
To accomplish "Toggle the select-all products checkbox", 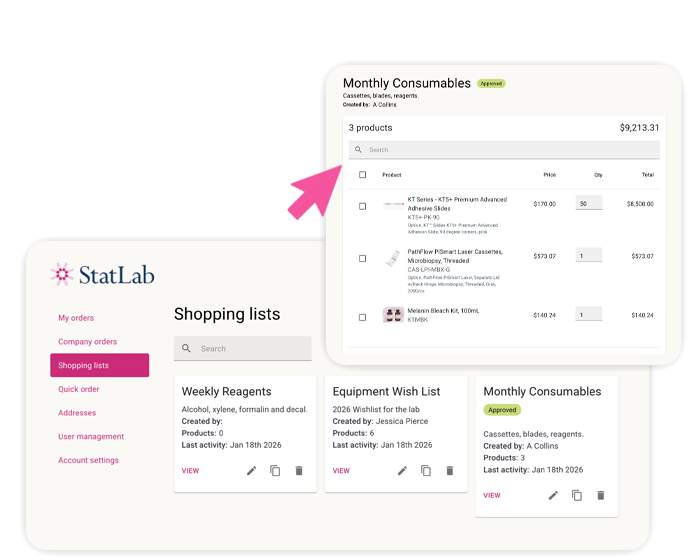I will (362, 175).
